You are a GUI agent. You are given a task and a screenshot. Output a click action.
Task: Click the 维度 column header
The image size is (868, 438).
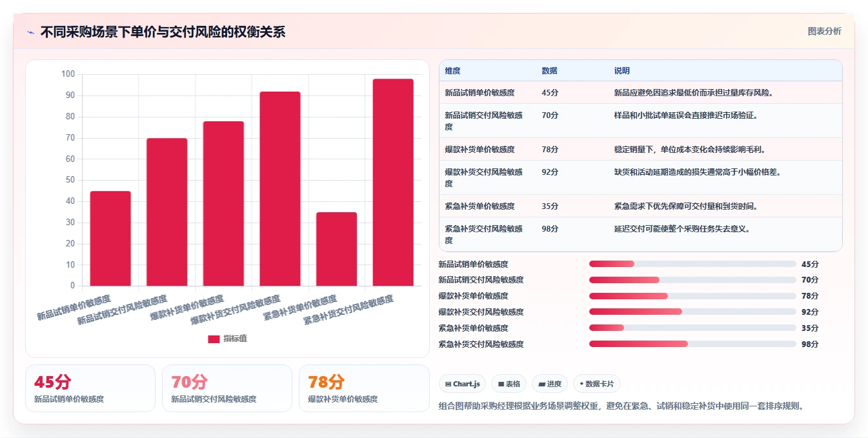click(453, 71)
